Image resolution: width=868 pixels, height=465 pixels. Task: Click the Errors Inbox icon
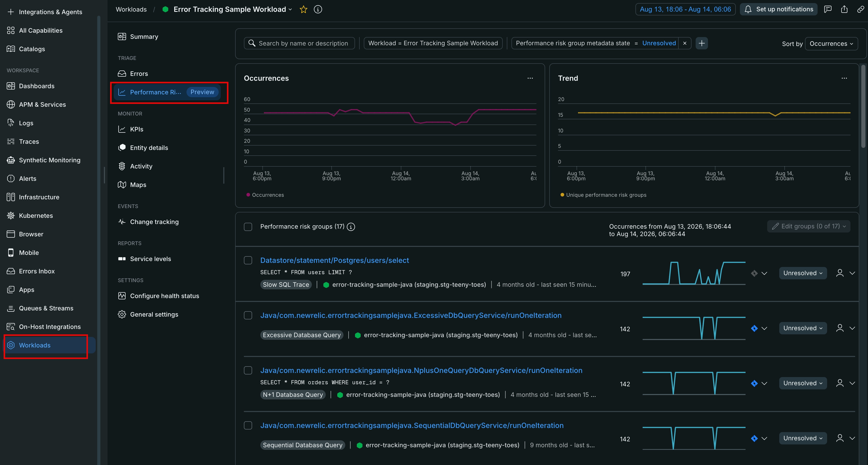click(x=11, y=271)
